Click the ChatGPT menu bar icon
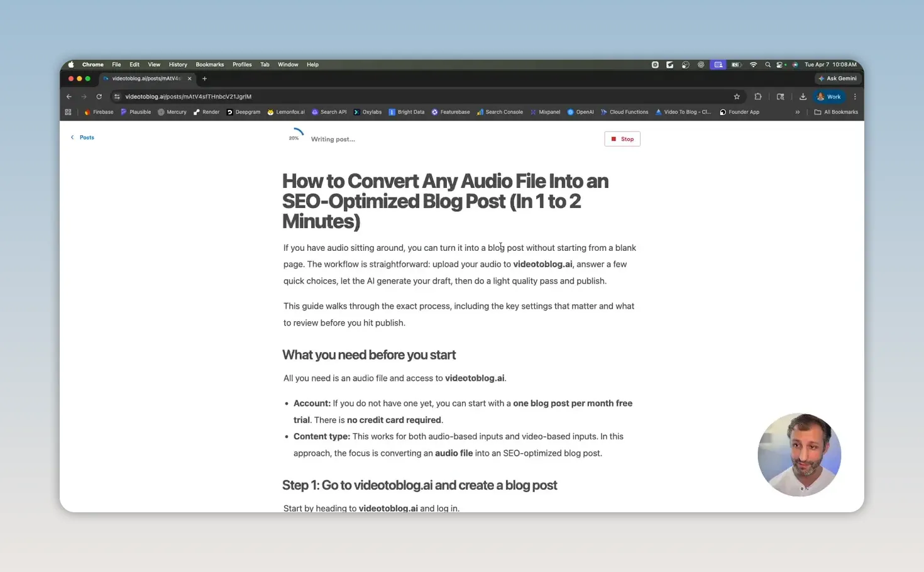Screen dimensions: 924x572 (x=701, y=64)
